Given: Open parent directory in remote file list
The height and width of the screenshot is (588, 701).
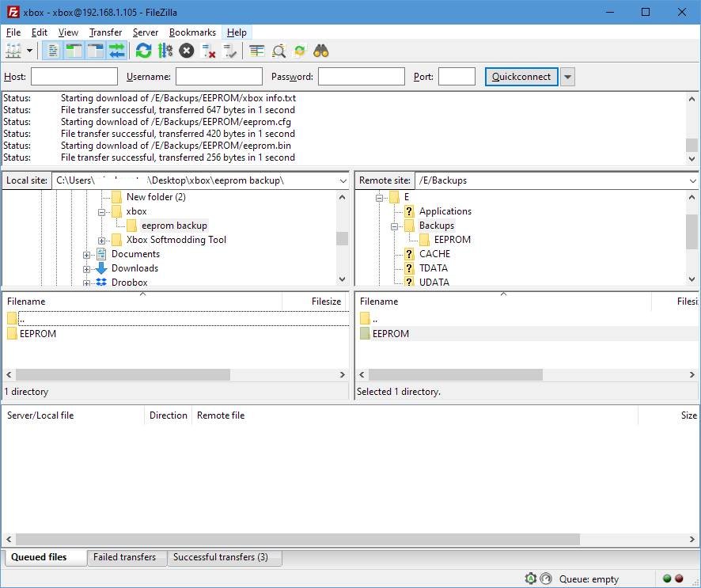Looking at the screenshot, I should coord(375,319).
